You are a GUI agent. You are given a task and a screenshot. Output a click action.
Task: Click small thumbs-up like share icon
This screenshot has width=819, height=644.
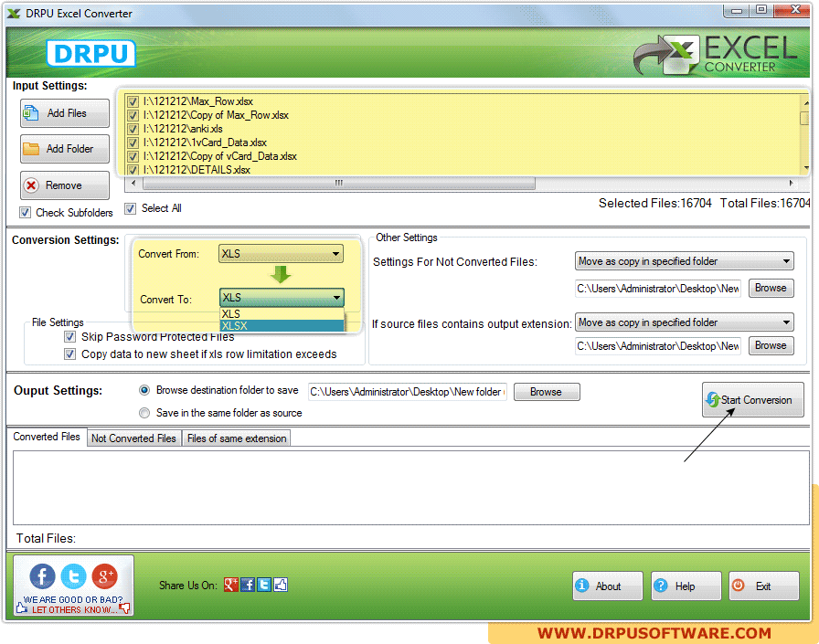(x=281, y=585)
